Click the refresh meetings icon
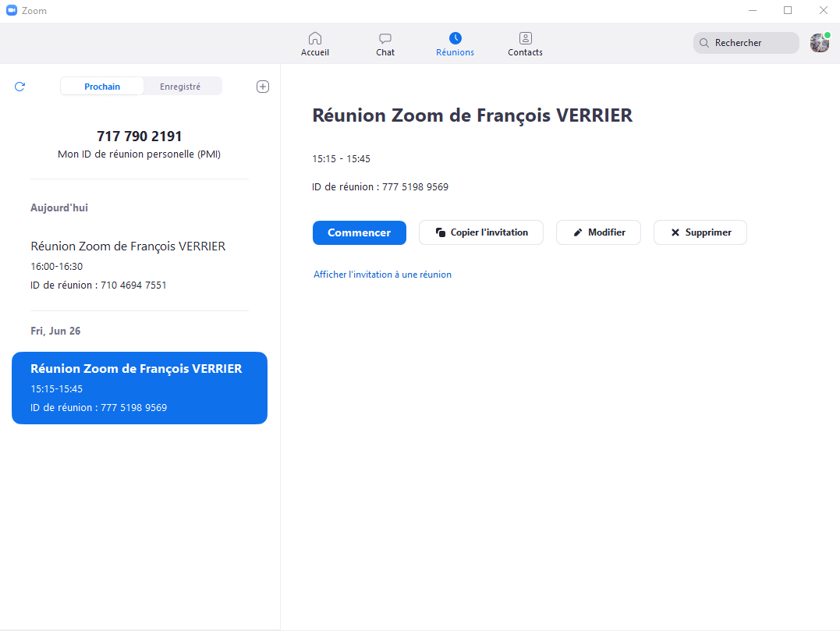Screen dimensions: 840x631 tap(19, 87)
